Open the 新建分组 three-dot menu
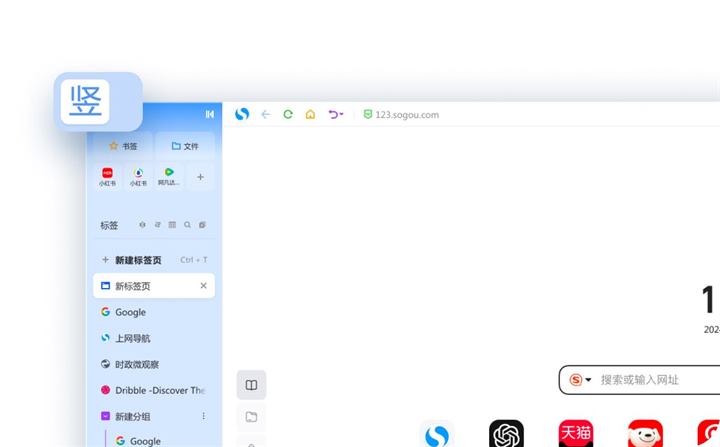The width and height of the screenshot is (720, 447). [203, 416]
